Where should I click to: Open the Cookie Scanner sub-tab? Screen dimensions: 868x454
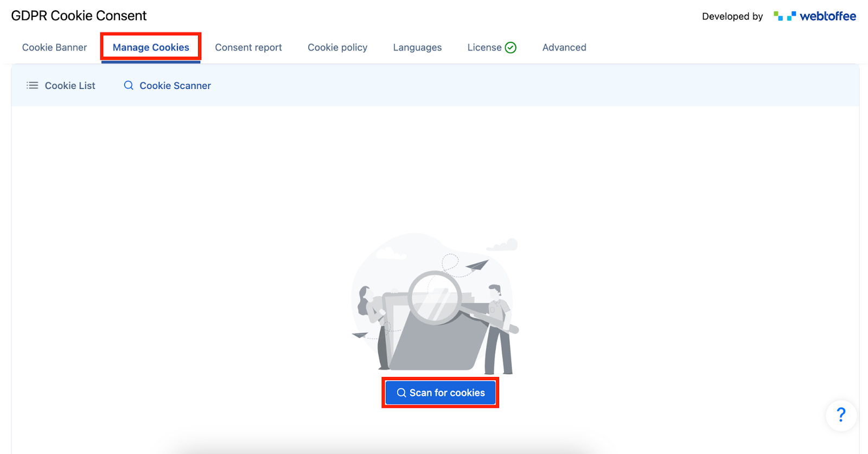pyautogui.click(x=167, y=86)
